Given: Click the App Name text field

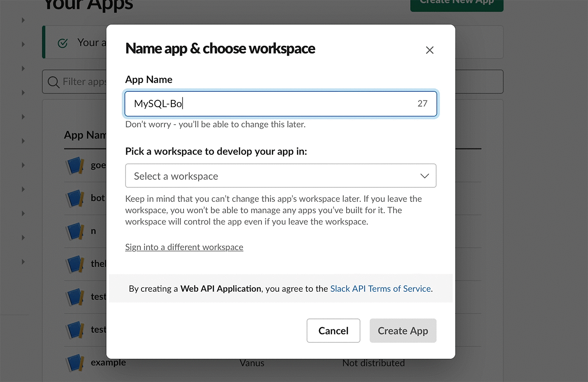Looking at the screenshot, I should click(x=280, y=104).
